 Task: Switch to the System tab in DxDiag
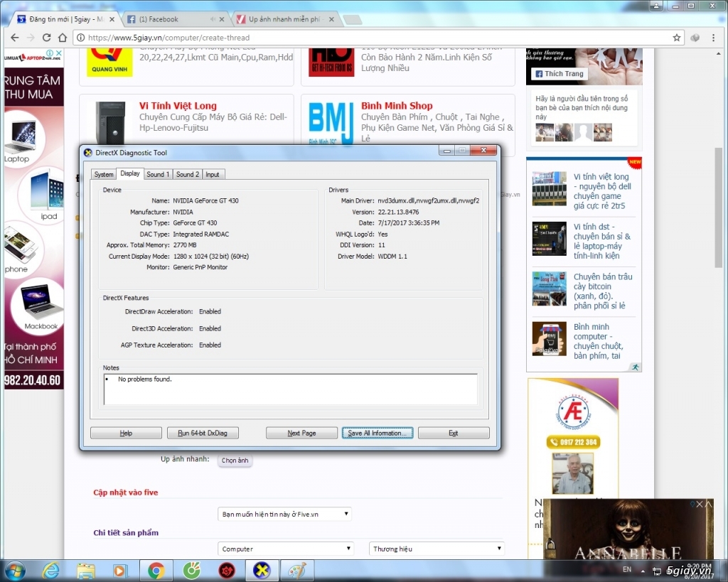point(104,175)
